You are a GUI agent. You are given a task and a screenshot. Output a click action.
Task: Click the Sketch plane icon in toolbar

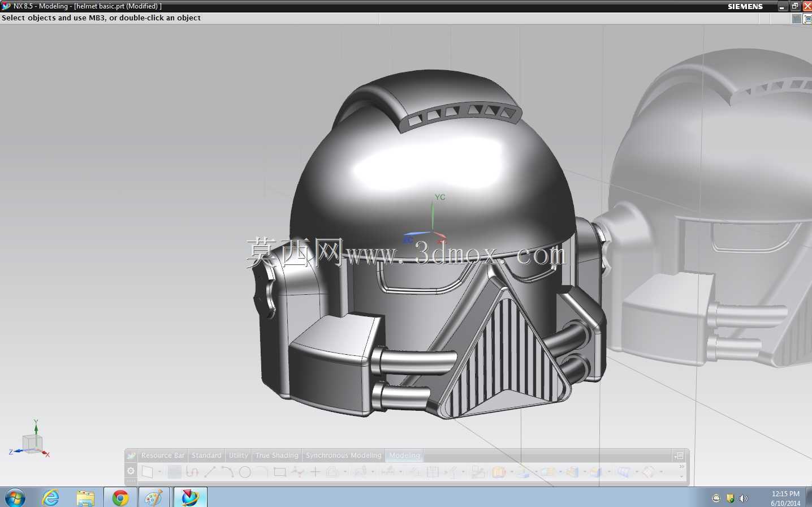coord(147,471)
